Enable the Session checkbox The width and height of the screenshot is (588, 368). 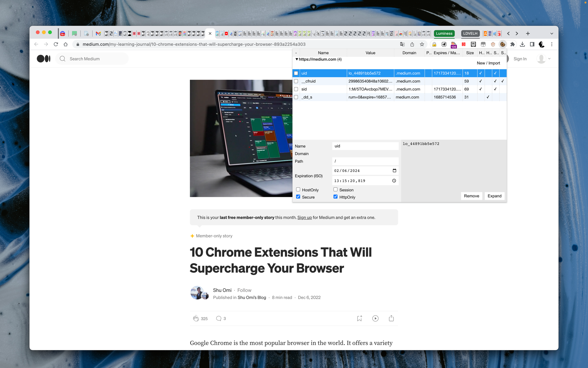[x=336, y=190]
